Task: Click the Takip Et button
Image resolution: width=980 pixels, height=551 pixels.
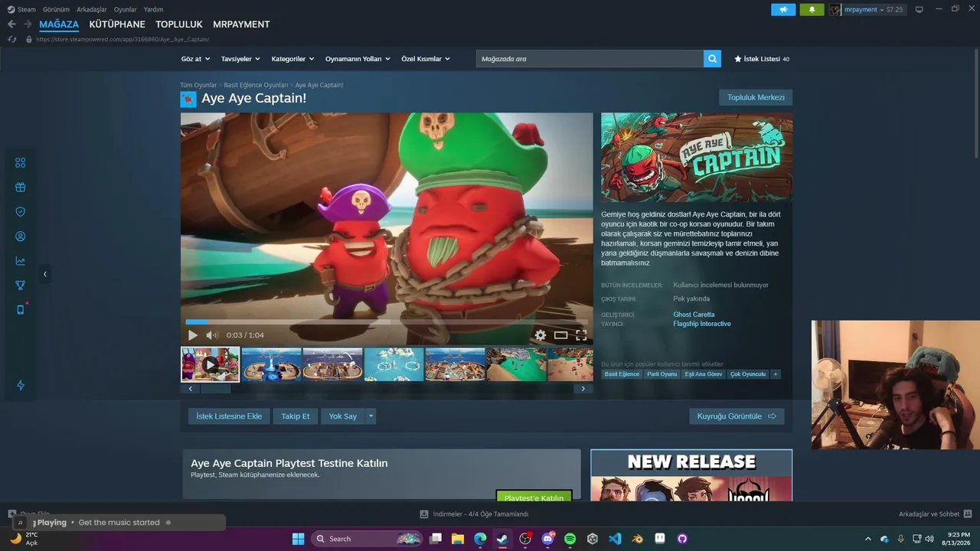Action: coord(296,416)
